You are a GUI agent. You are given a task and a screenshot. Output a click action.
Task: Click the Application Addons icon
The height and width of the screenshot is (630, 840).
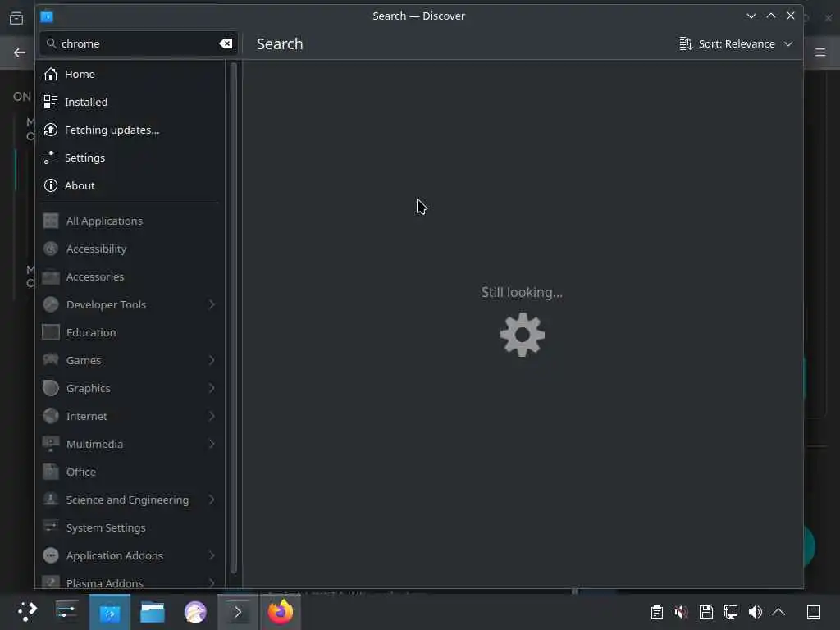(x=50, y=555)
